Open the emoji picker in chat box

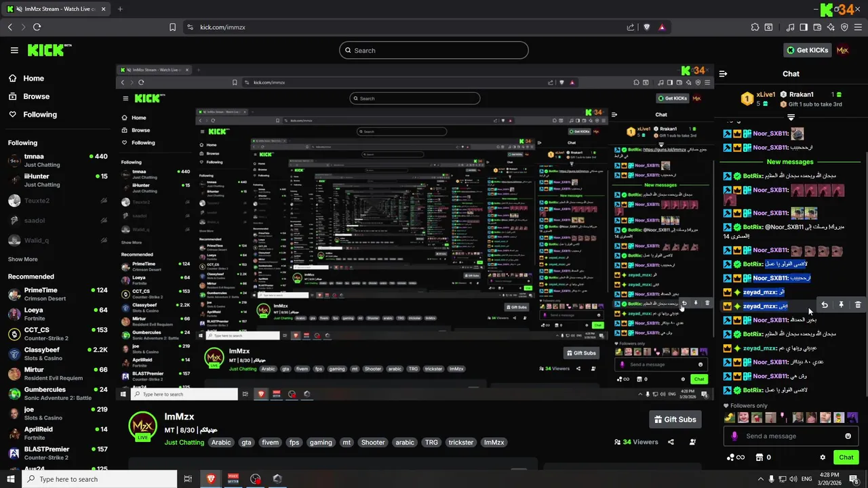(848, 436)
